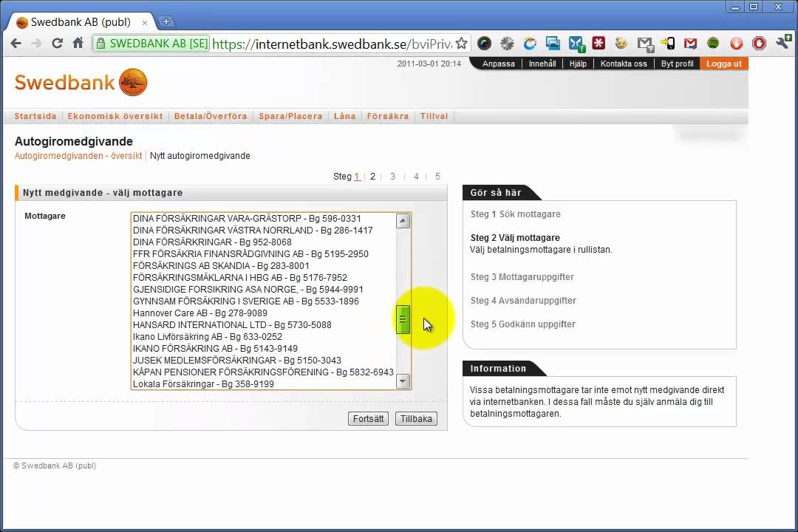Click the round red down-arrow extension icon
The image size is (798, 532).
click(737, 44)
